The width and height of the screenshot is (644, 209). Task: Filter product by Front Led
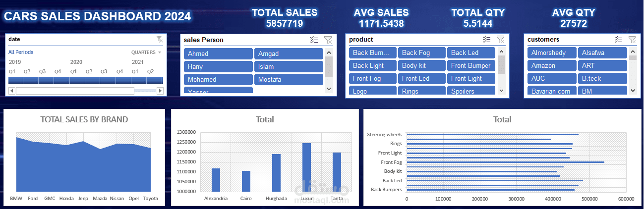tap(422, 78)
